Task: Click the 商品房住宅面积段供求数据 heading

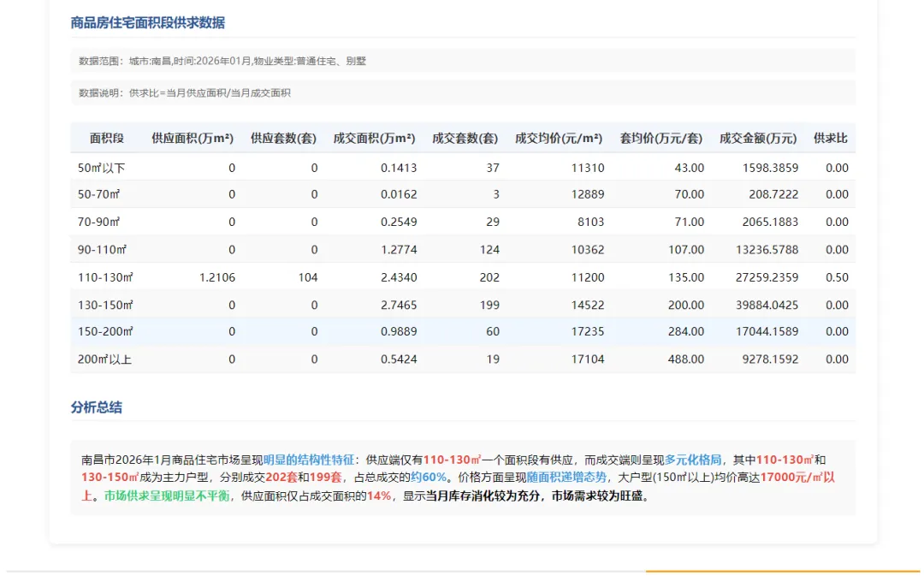Action: (147, 23)
